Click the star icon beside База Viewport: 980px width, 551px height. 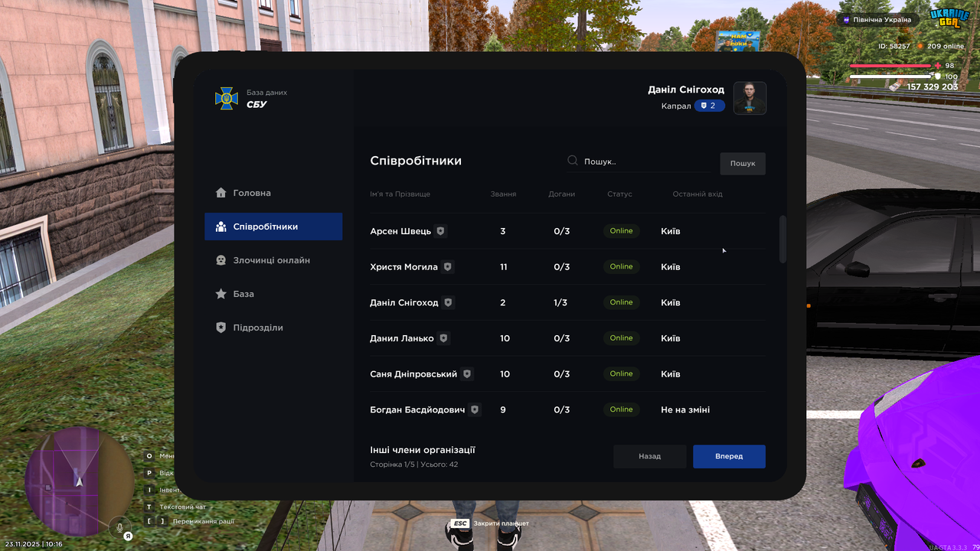point(220,294)
